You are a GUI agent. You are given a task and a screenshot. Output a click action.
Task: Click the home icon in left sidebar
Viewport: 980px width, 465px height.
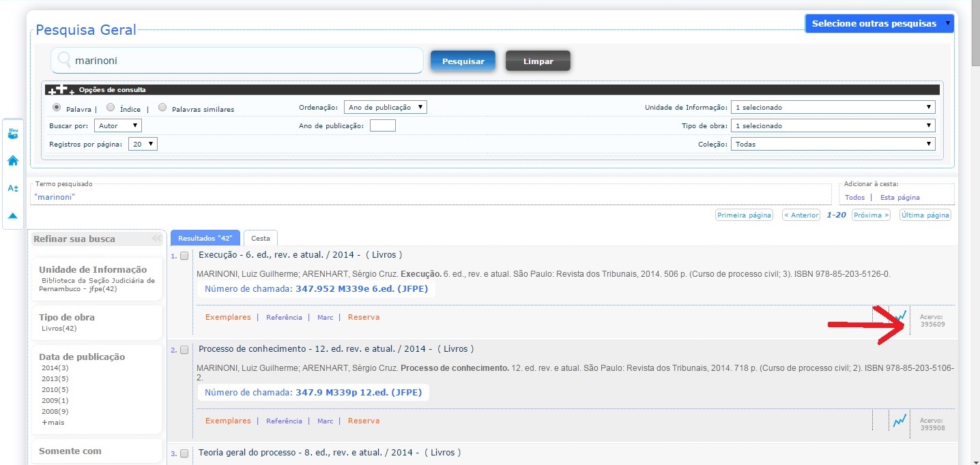(13, 161)
